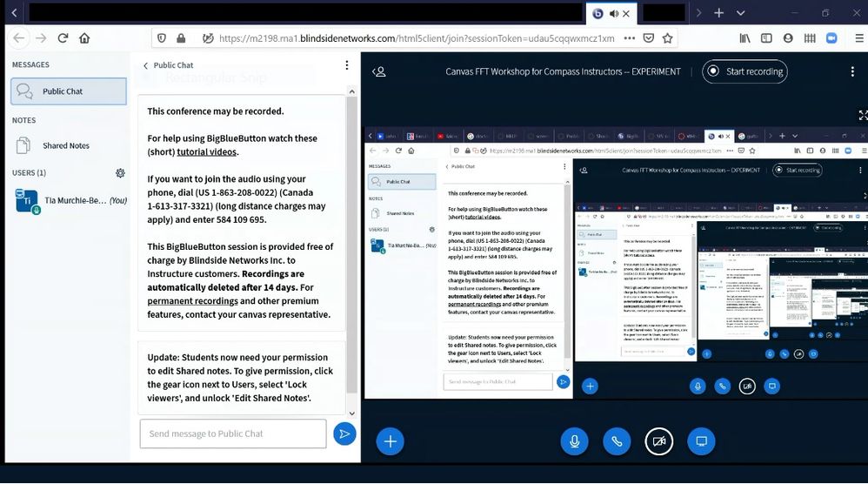Leave audio with the phone button
The width and height of the screenshot is (868, 484).
click(x=617, y=441)
